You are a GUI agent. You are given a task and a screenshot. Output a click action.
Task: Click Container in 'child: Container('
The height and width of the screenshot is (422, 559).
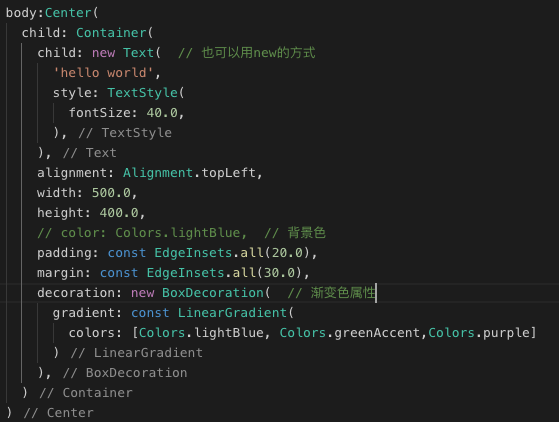[111, 33]
